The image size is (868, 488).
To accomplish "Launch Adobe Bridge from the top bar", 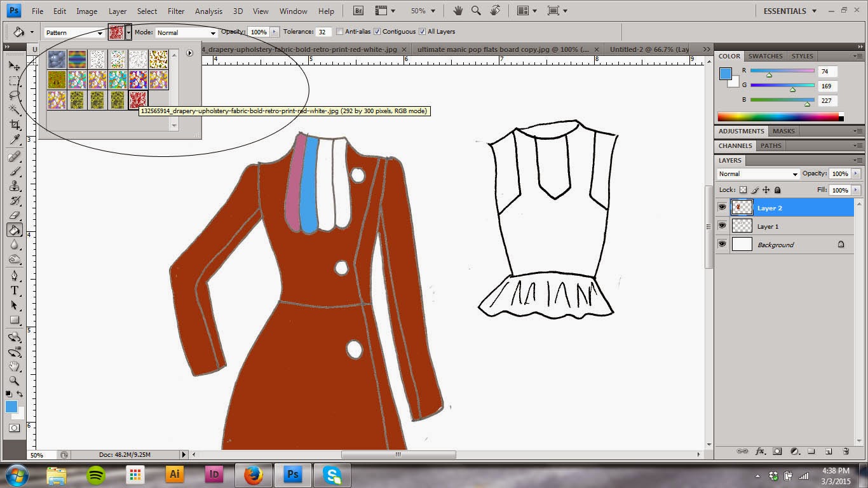I will (x=358, y=11).
